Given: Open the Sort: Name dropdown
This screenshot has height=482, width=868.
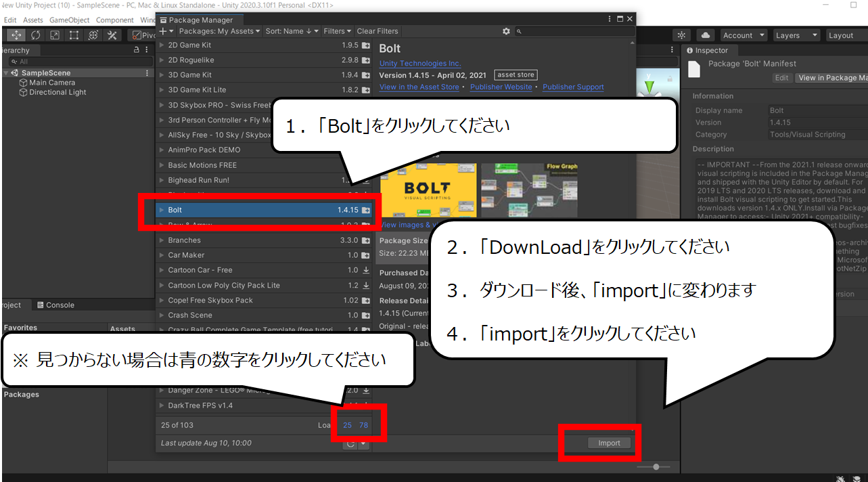Looking at the screenshot, I should [292, 31].
